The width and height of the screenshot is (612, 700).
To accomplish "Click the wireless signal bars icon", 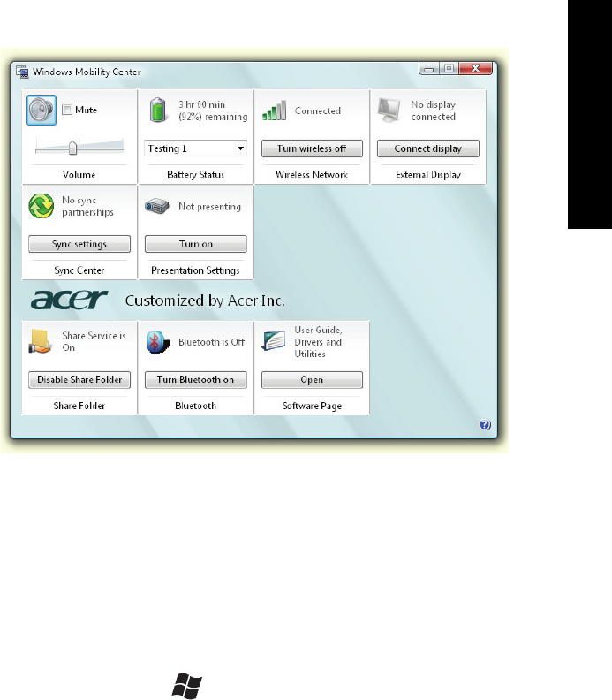I will click(x=275, y=110).
